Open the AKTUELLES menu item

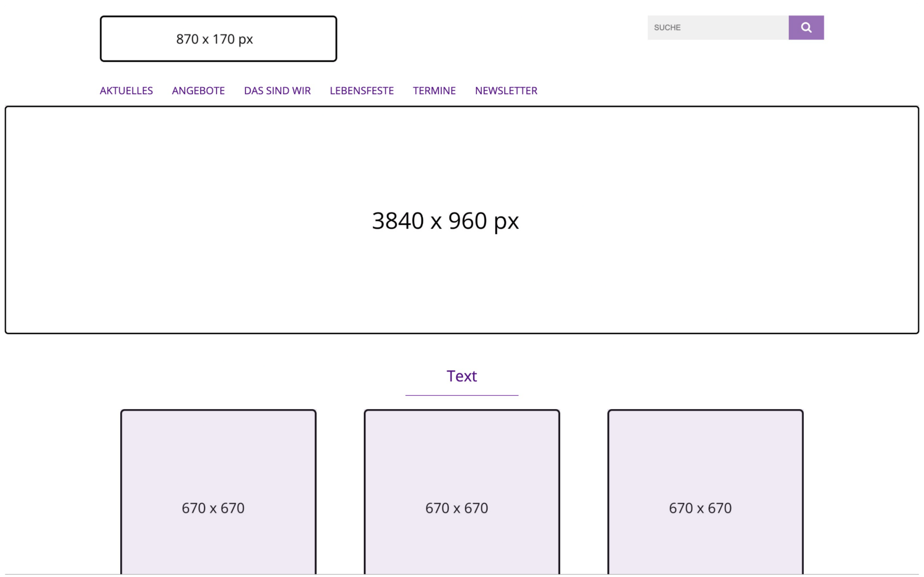click(x=126, y=91)
